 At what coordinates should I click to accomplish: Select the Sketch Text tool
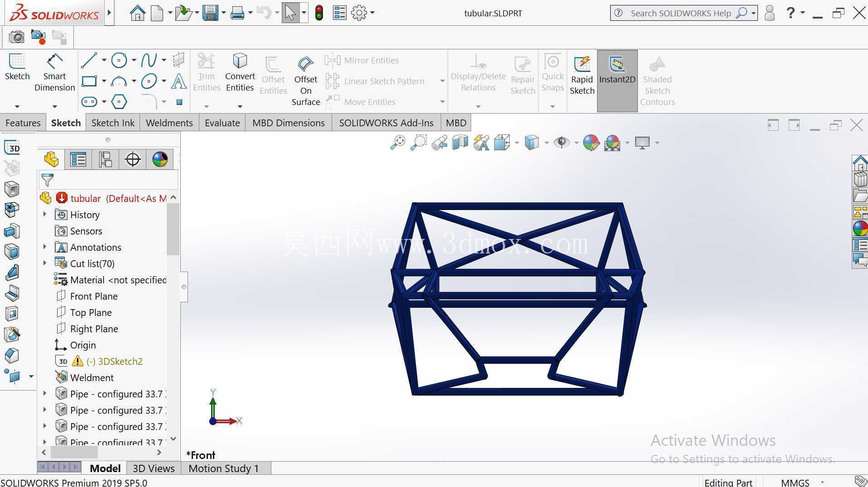pos(179,81)
